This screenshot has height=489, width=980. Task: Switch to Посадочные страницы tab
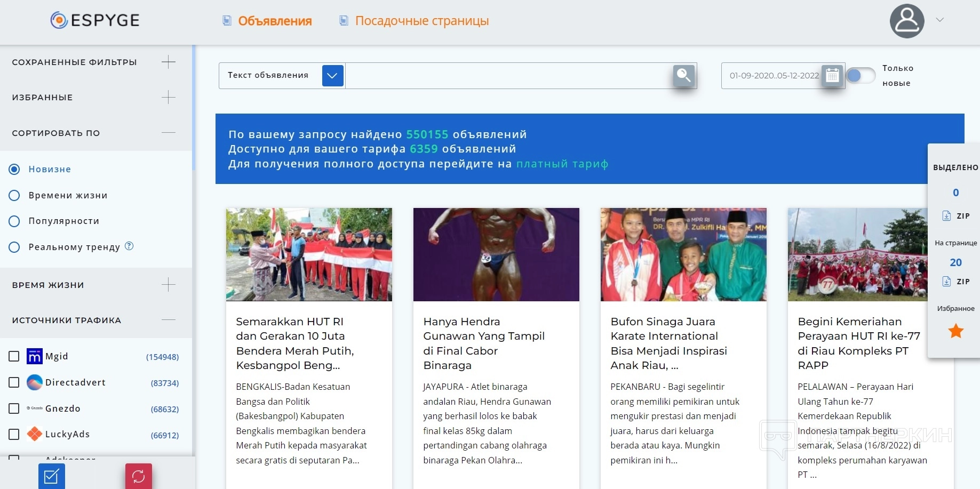(422, 21)
